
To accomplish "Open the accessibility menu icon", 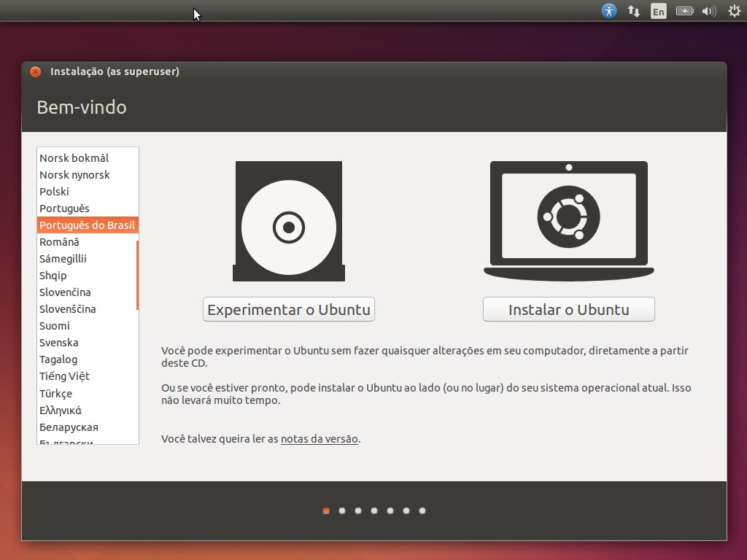I will coord(609,11).
